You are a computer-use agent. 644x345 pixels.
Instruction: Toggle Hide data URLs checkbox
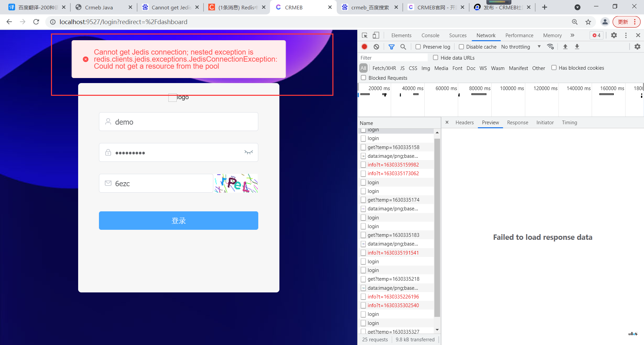point(435,58)
